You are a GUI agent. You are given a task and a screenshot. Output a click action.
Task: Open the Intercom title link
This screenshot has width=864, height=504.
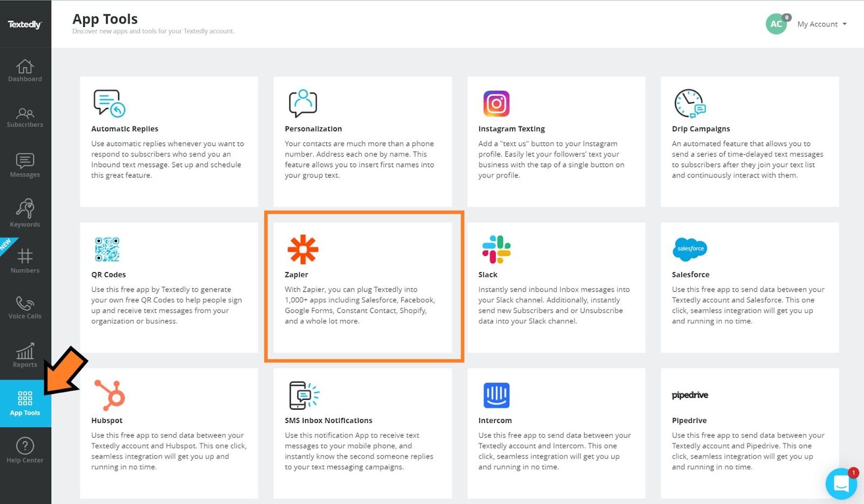[x=495, y=420]
